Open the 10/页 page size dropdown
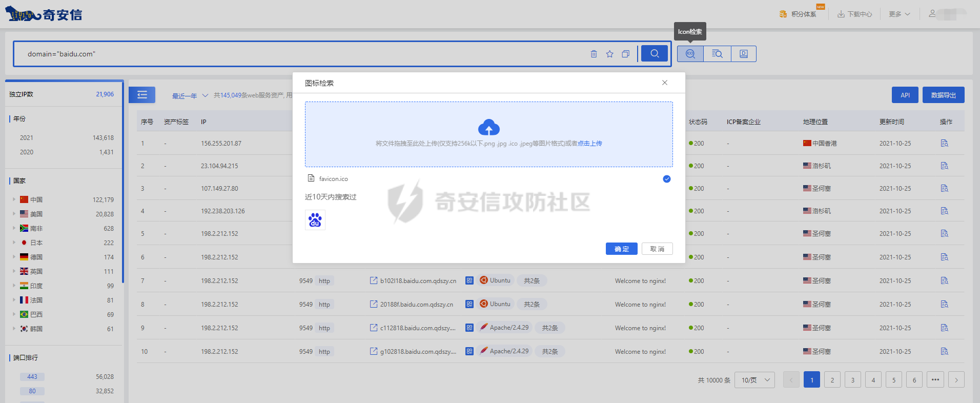The height and width of the screenshot is (403, 980). (x=754, y=380)
